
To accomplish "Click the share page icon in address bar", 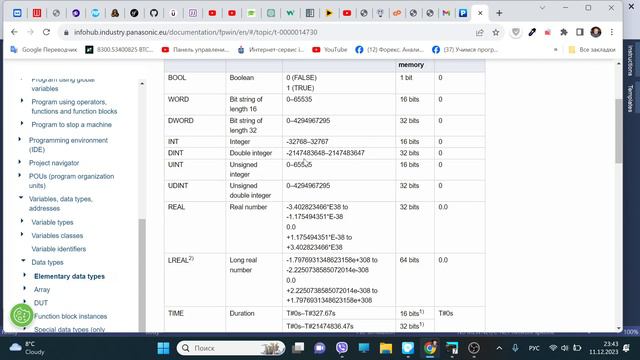I will 480,32.
